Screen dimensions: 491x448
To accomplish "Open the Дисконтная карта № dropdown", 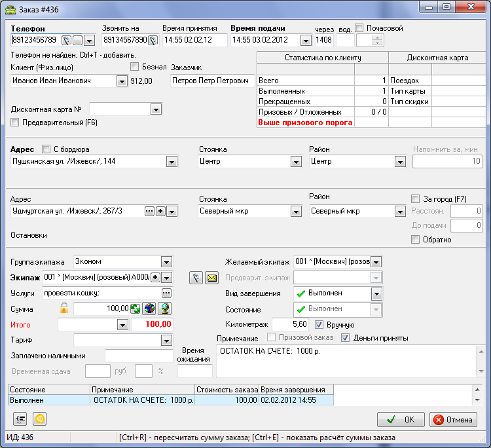I will [x=155, y=109].
